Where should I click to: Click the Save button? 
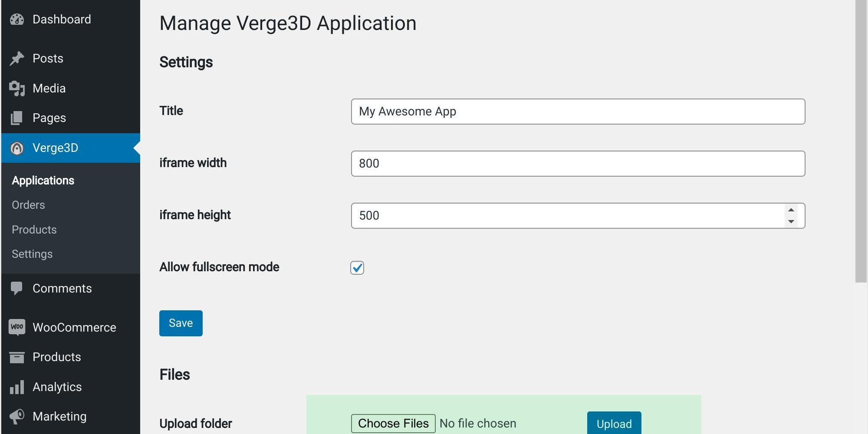181,323
